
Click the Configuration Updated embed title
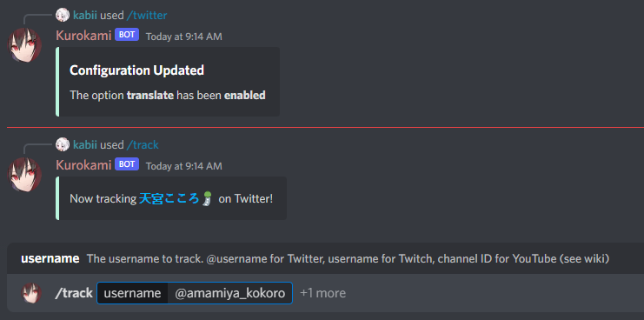[136, 70]
